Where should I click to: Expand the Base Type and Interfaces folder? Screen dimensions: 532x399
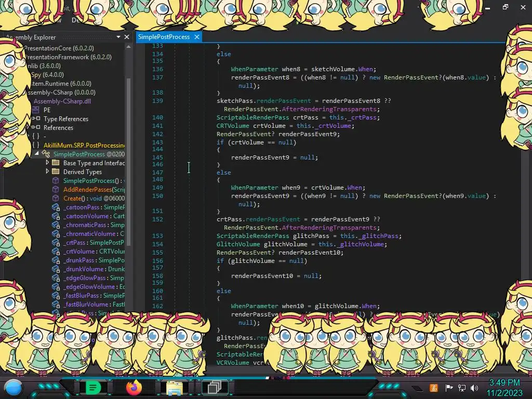tap(47, 163)
